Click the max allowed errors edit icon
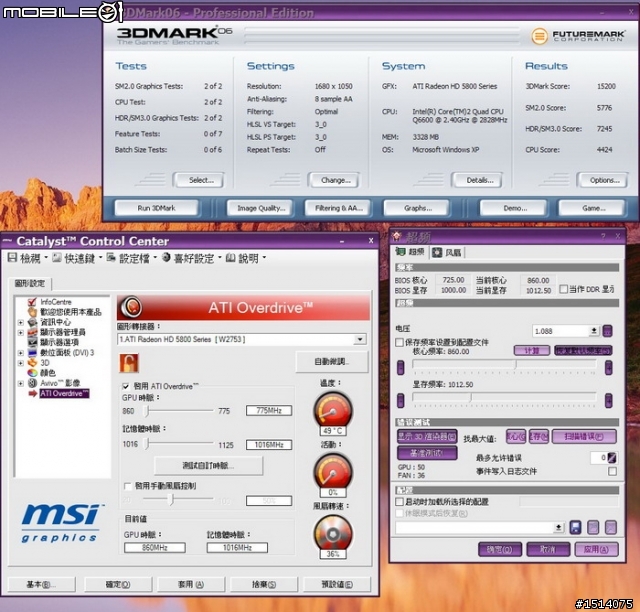This screenshot has width=640, height=612. click(612, 458)
